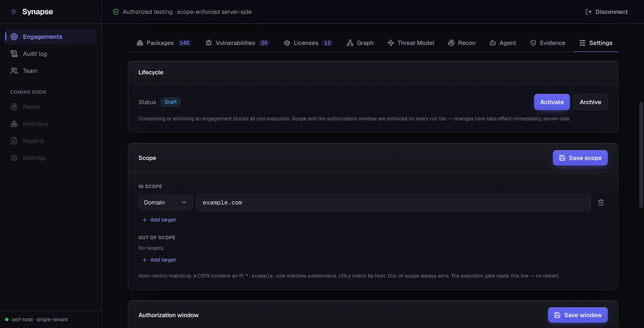
Task: Click the example.com target input field
Action: (393, 202)
